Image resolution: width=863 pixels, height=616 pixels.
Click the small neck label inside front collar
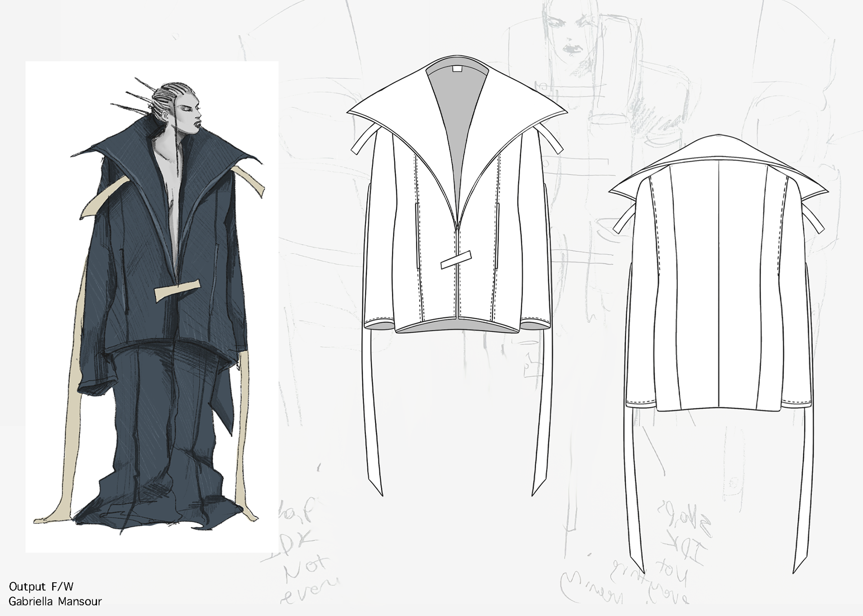tap(457, 68)
